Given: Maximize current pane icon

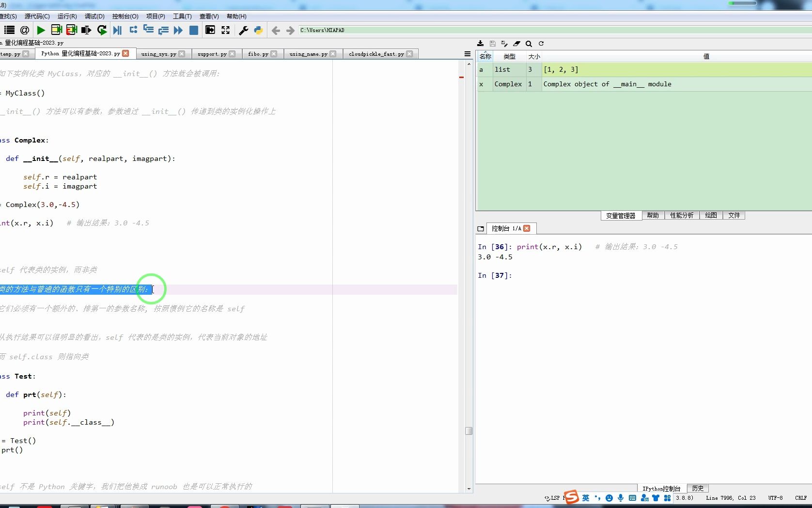Looking at the screenshot, I should tap(210, 30).
